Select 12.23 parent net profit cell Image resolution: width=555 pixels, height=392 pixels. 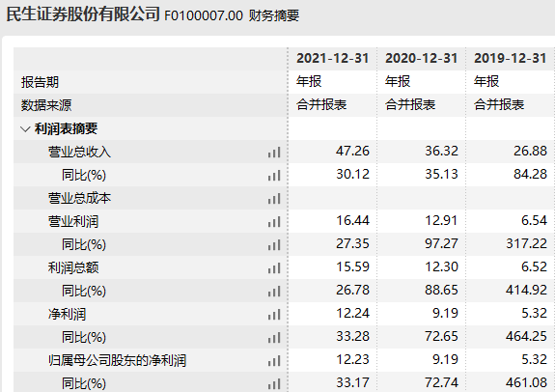(352, 360)
